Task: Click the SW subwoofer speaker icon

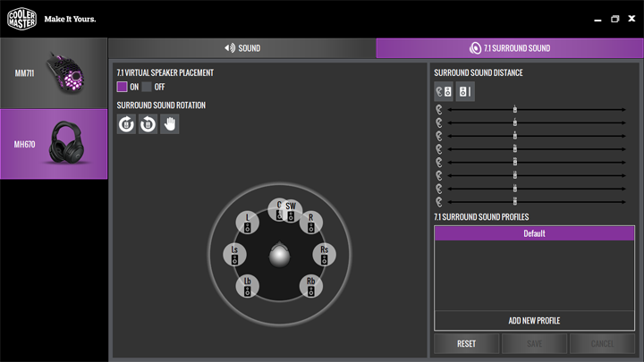Action: [292, 210]
